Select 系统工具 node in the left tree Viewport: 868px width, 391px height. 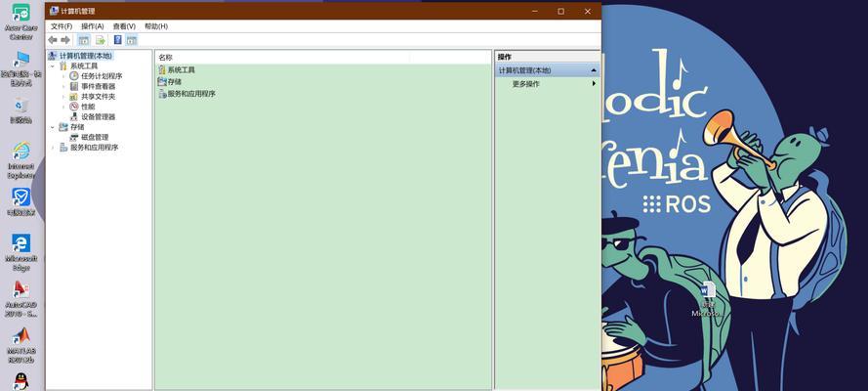[78, 65]
